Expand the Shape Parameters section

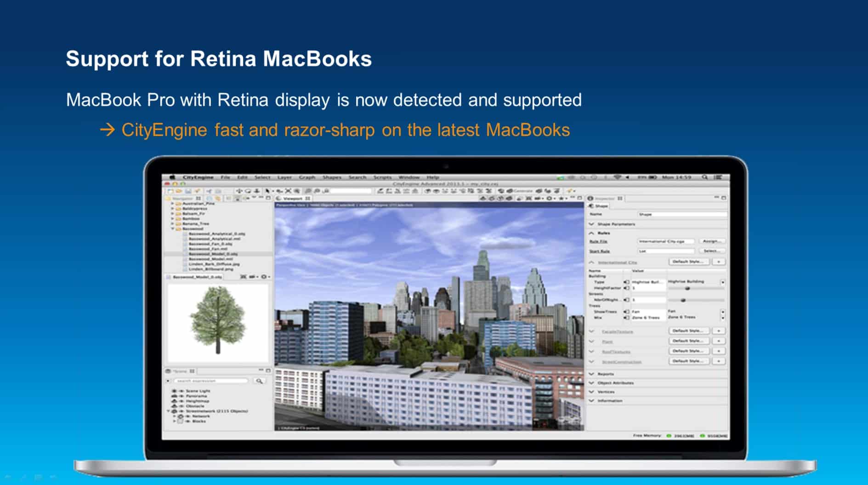click(x=592, y=224)
